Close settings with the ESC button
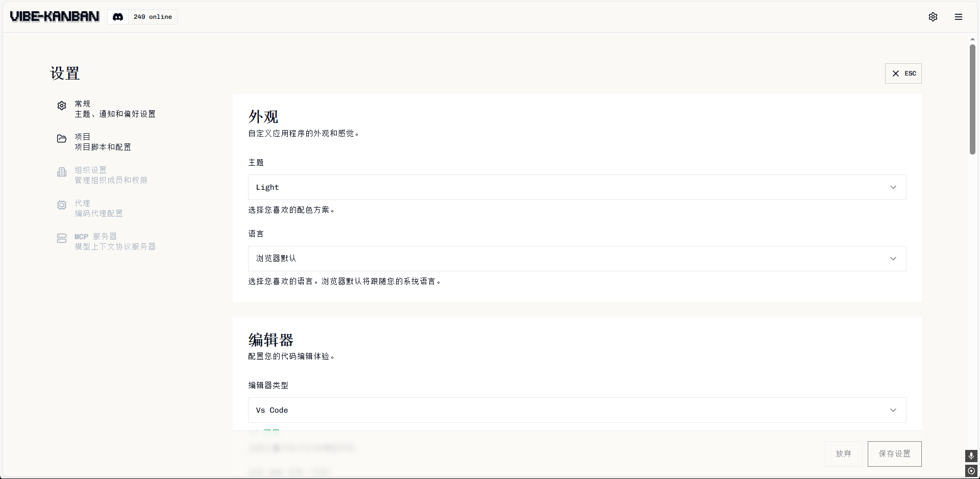Viewport: 980px width, 479px height. click(x=903, y=73)
